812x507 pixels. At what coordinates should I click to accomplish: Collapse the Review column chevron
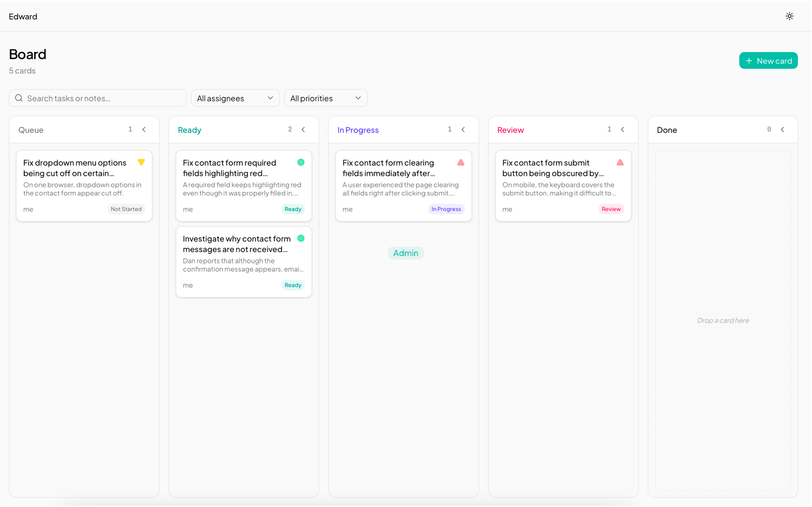(x=622, y=129)
